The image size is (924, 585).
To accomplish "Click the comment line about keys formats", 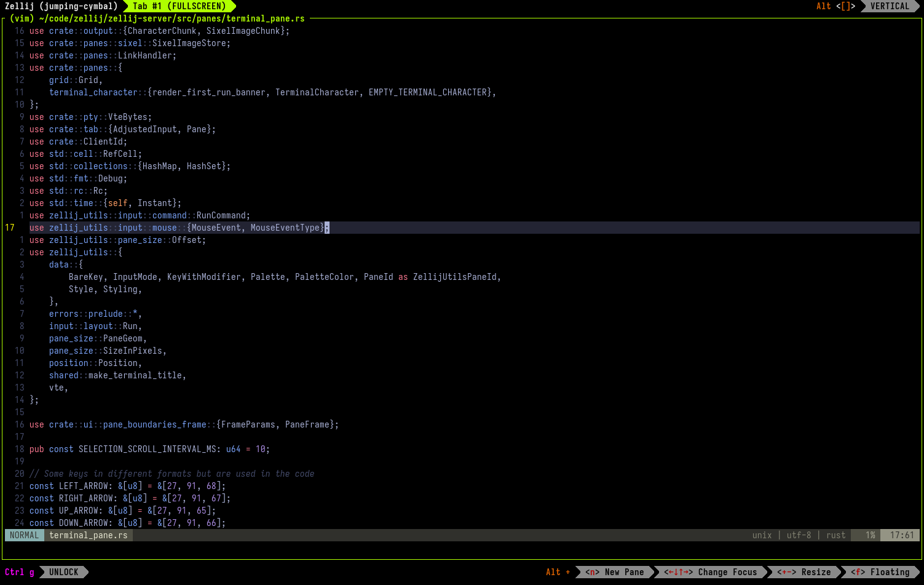I will [x=172, y=474].
